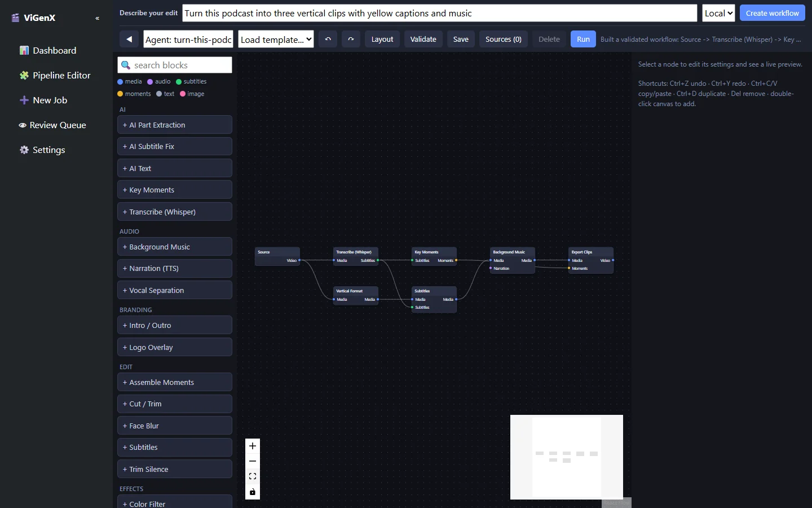Start a New Job from the sidebar

(x=43, y=100)
